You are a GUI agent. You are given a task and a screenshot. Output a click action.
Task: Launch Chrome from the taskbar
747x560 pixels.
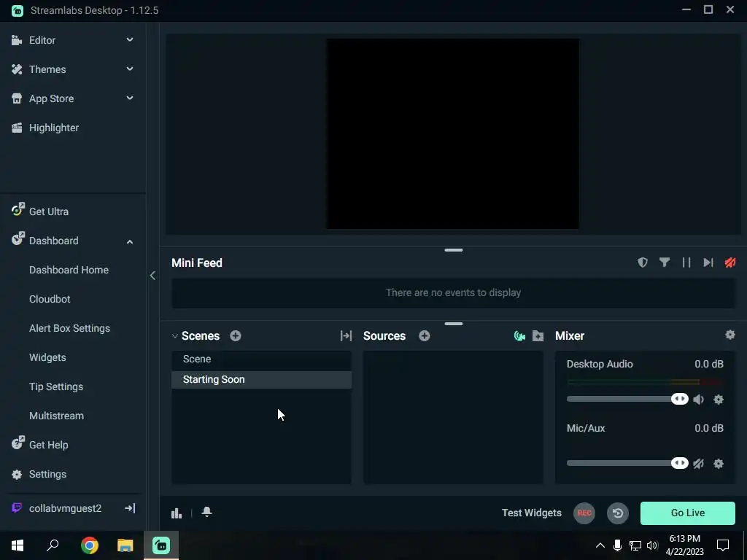coord(90,545)
